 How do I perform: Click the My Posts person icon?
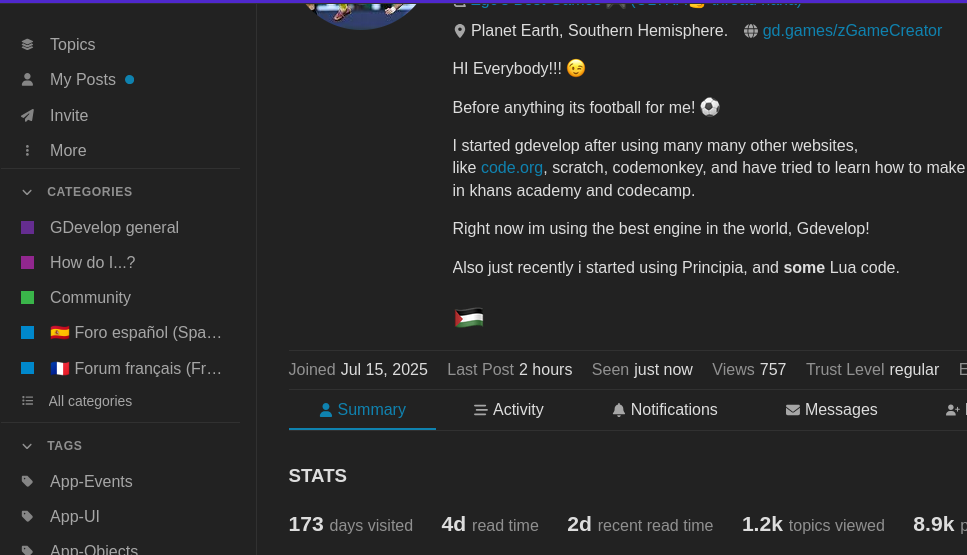point(27,80)
